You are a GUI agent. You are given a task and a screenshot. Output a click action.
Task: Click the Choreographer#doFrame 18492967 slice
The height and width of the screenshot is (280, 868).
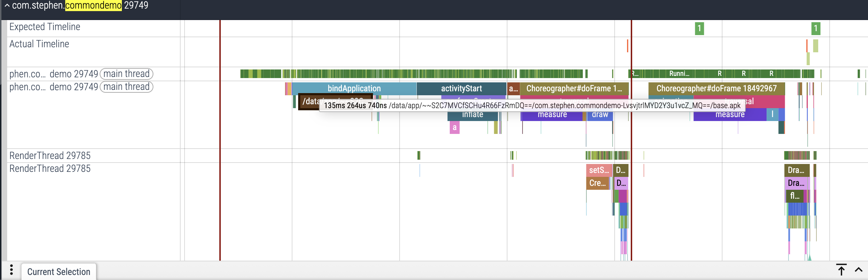[x=716, y=88]
